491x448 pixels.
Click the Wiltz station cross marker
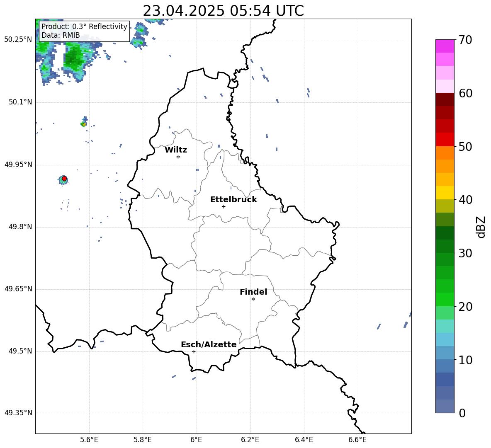178,157
